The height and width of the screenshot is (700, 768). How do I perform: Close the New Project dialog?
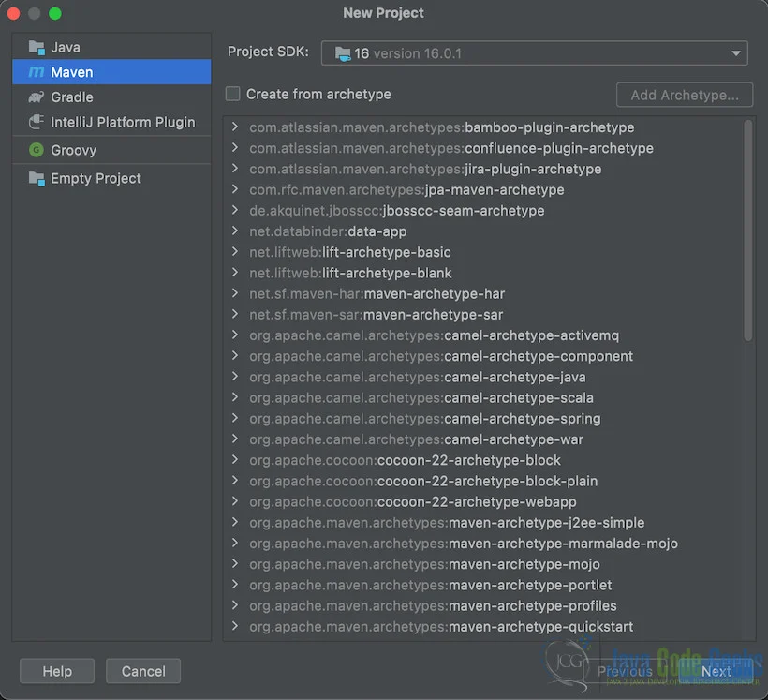pyautogui.click(x=14, y=13)
